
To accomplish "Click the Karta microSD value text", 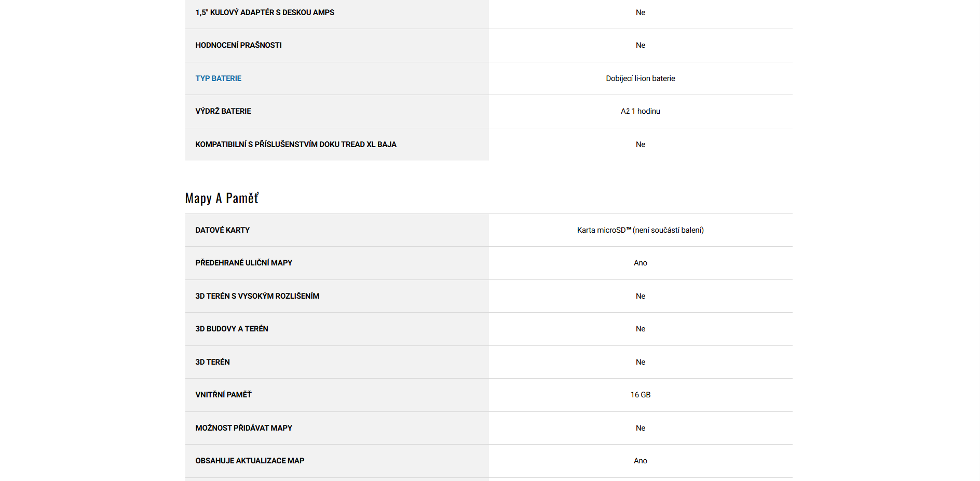I will 640,230.
